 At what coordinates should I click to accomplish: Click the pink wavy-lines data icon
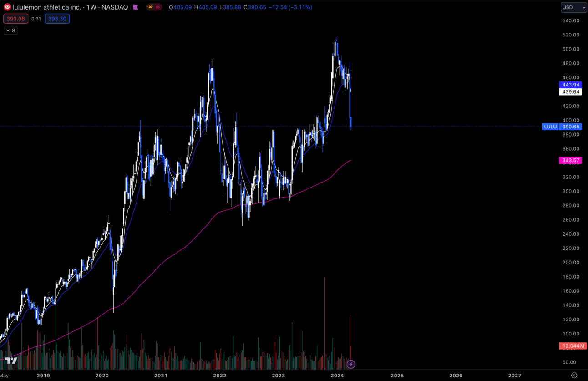tap(158, 7)
